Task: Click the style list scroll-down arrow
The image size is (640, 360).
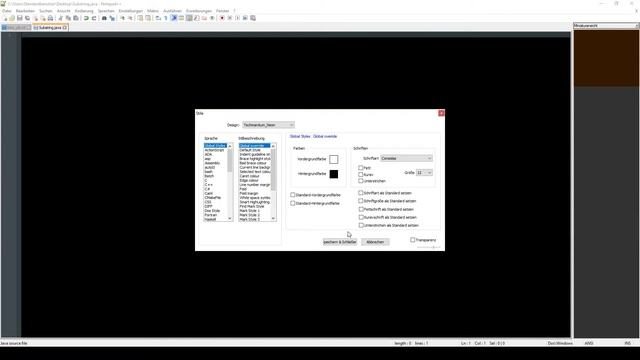Action: tap(273, 219)
